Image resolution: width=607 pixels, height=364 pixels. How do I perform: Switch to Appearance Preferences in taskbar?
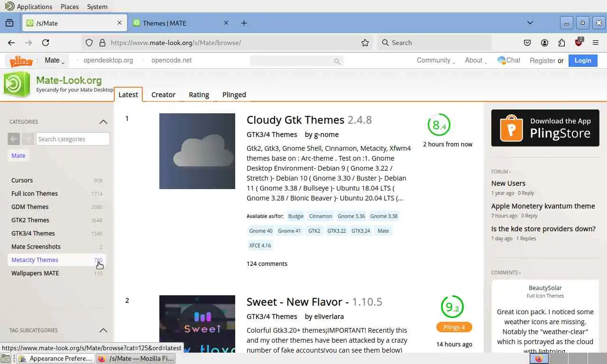pos(56,358)
